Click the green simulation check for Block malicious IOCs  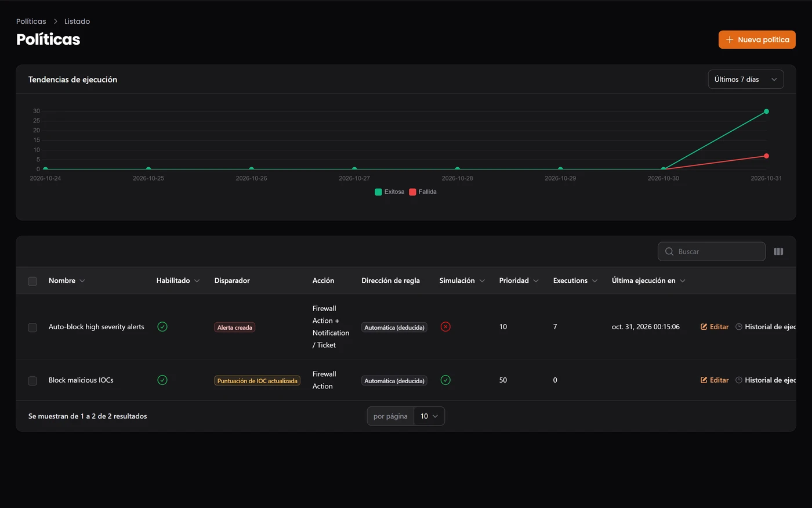pyautogui.click(x=445, y=380)
